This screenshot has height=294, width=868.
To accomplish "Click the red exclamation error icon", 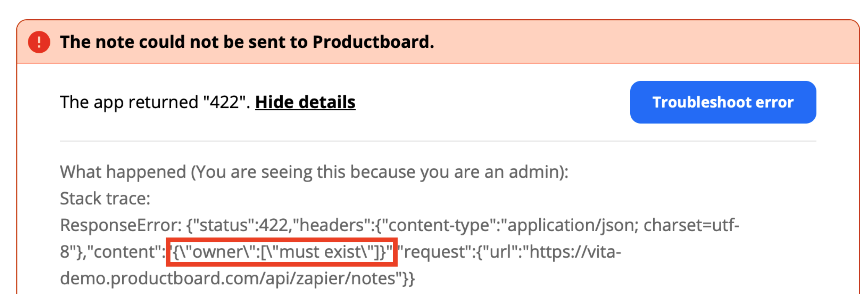I will (39, 42).
